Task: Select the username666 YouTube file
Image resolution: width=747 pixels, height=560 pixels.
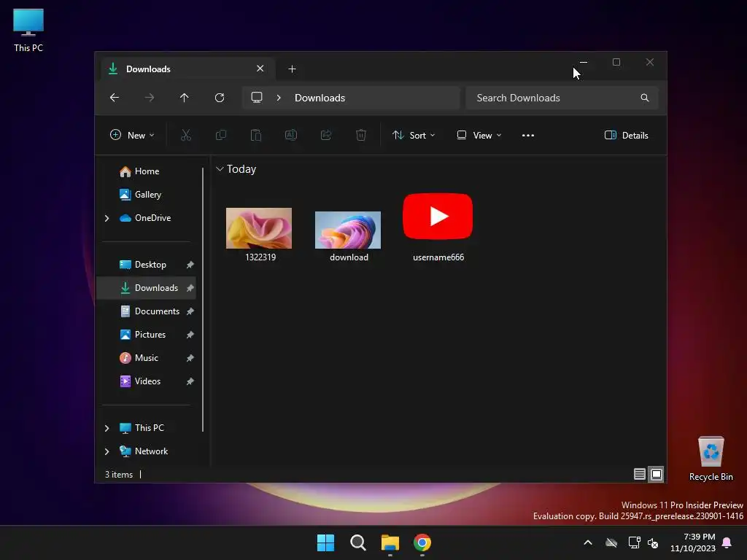Action: click(438, 227)
